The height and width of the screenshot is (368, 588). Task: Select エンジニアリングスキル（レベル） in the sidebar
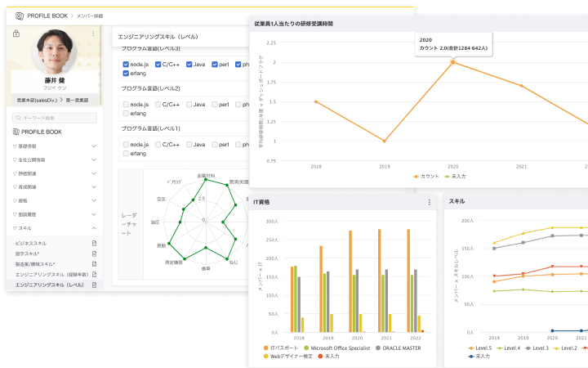[49, 285]
